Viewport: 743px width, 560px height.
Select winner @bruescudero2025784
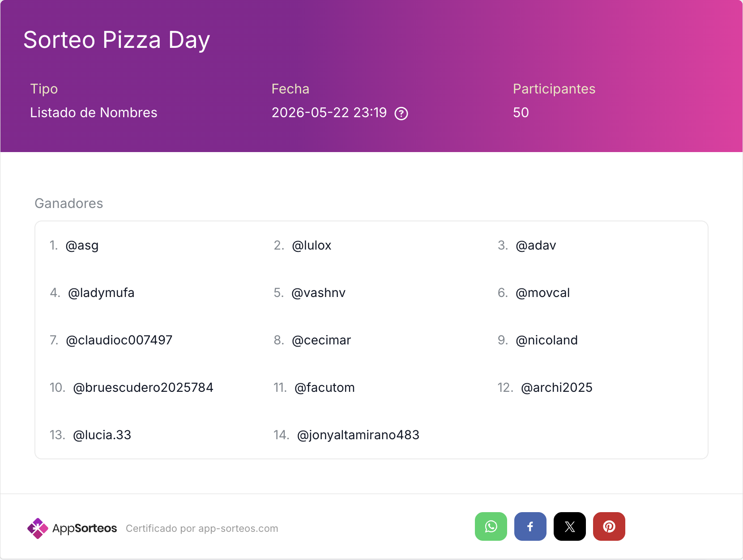[x=143, y=388]
